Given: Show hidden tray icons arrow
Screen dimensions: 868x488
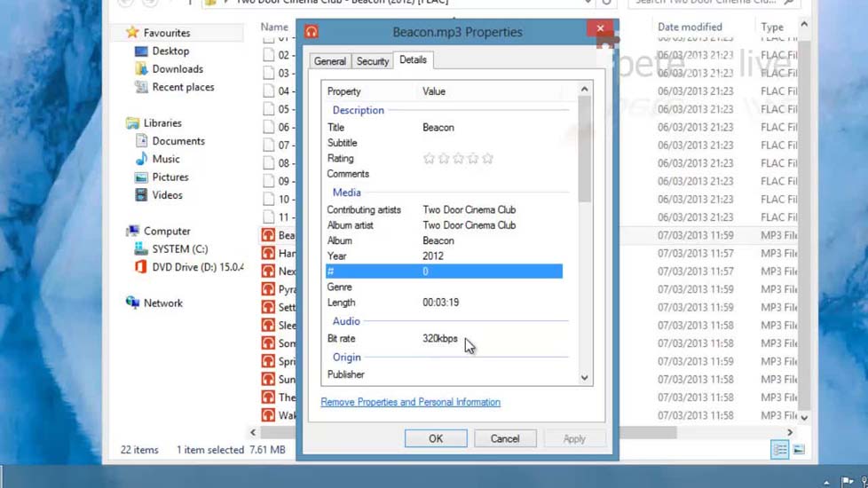Looking at the screenshot, I should tap(826, 483).
